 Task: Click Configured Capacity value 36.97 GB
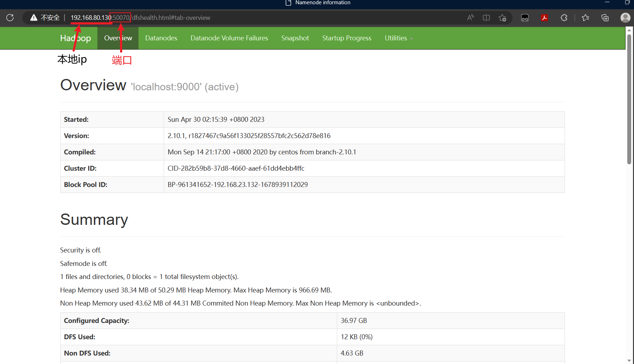[x=354, y=320]
